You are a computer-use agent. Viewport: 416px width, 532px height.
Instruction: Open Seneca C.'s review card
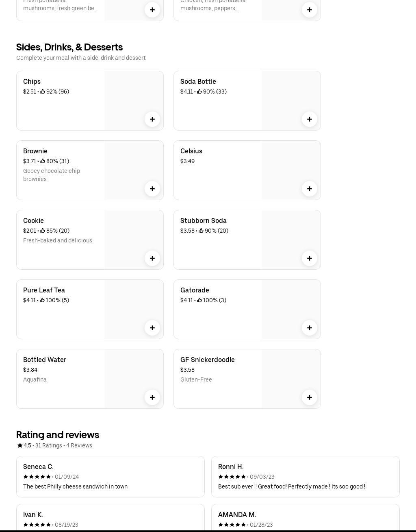coord(110,477)
